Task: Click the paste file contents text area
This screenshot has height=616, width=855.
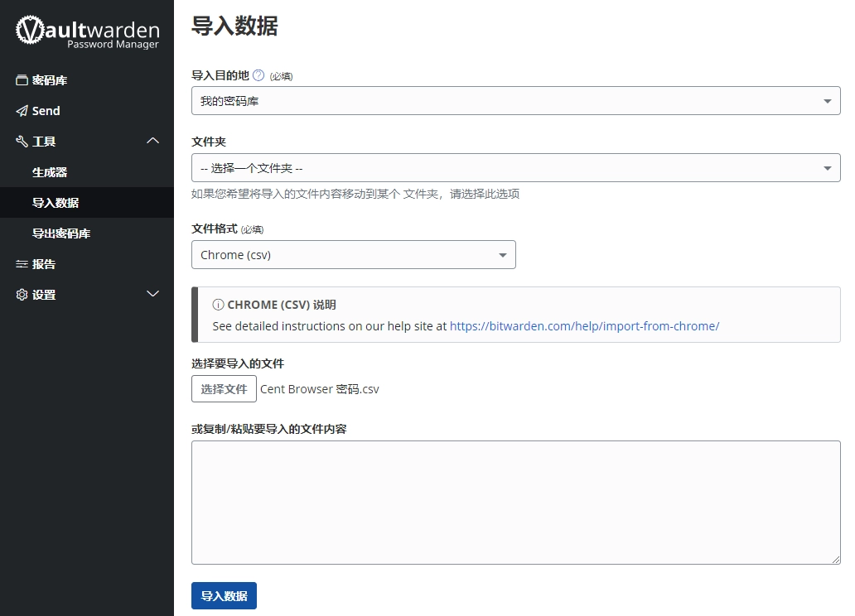Action: (x=515, y=502)
